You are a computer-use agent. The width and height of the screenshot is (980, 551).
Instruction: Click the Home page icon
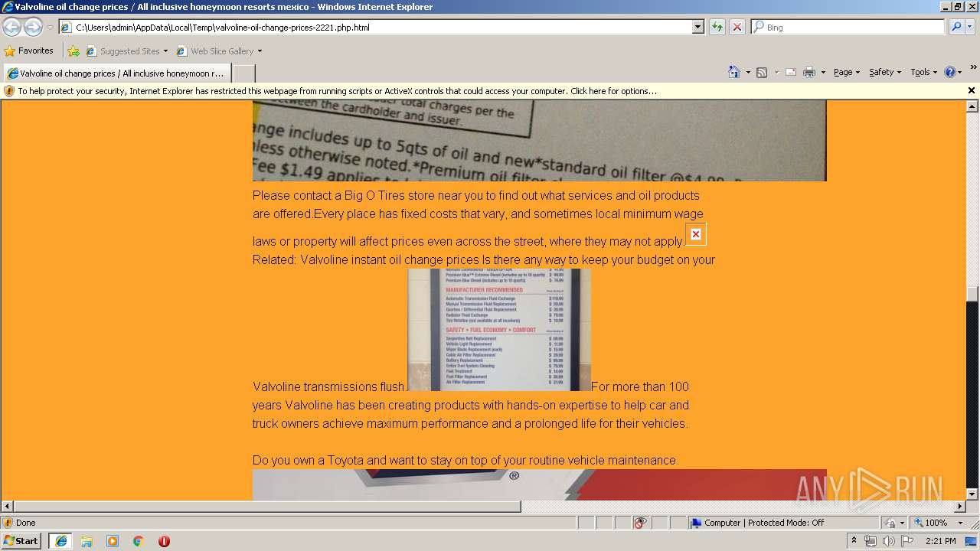pos(734,72)
